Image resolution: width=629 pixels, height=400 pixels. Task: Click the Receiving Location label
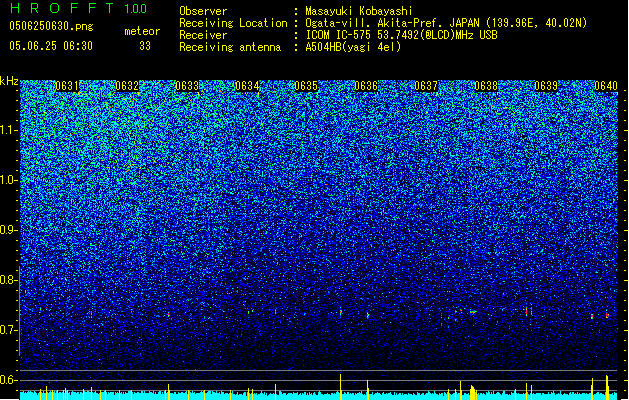point(233,23)
